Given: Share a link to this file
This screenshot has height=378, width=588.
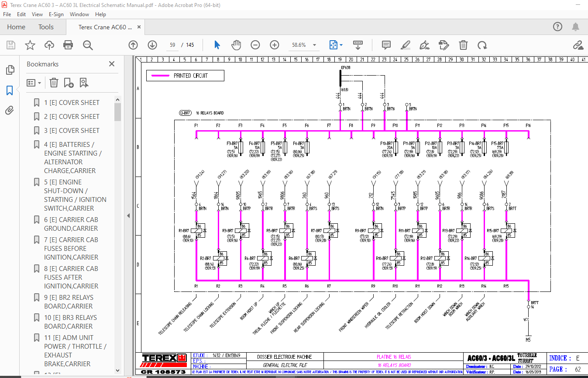Looking at the screenshot, I should (578, 45).
